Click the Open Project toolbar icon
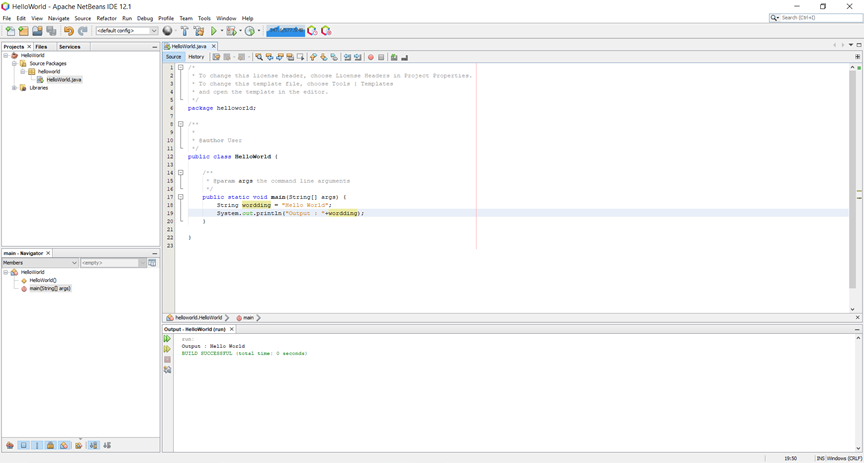Image resolution: width=864 pixels, height=463 pixels. [37, 31]
